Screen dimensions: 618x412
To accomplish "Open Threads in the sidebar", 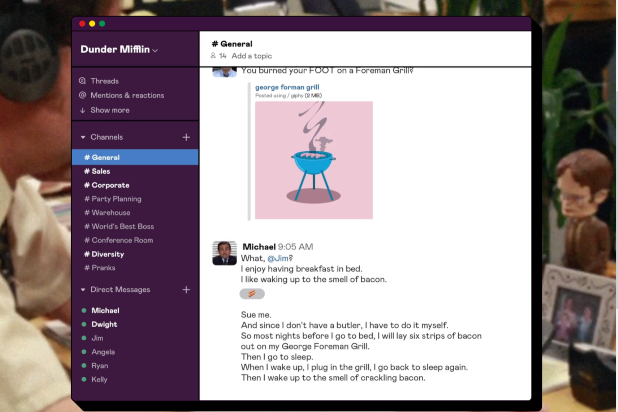I will point(104,81).
